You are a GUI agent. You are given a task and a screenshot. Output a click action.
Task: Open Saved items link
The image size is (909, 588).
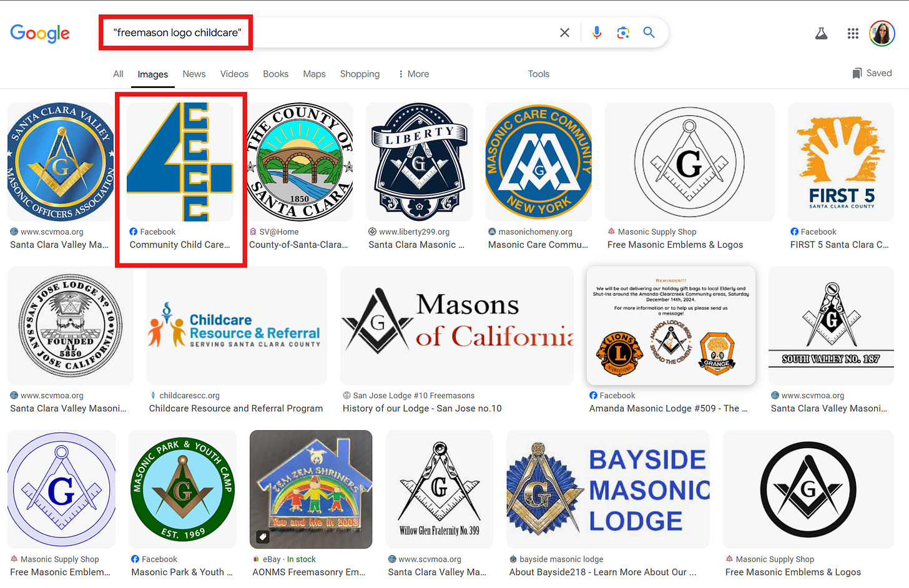pyautogui.click(x=872, y=73)
